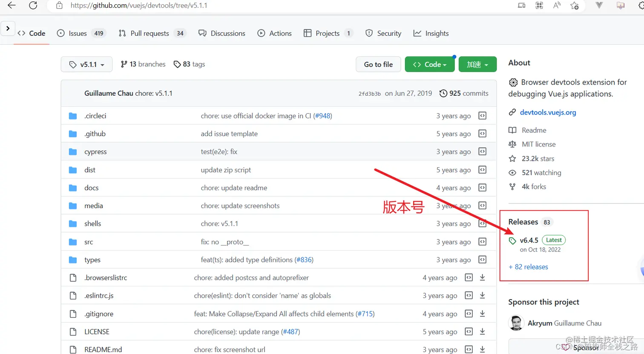The image size is (644, 354).
Task: Click the code view icon for .circleci row
Action: coord(482,116)
